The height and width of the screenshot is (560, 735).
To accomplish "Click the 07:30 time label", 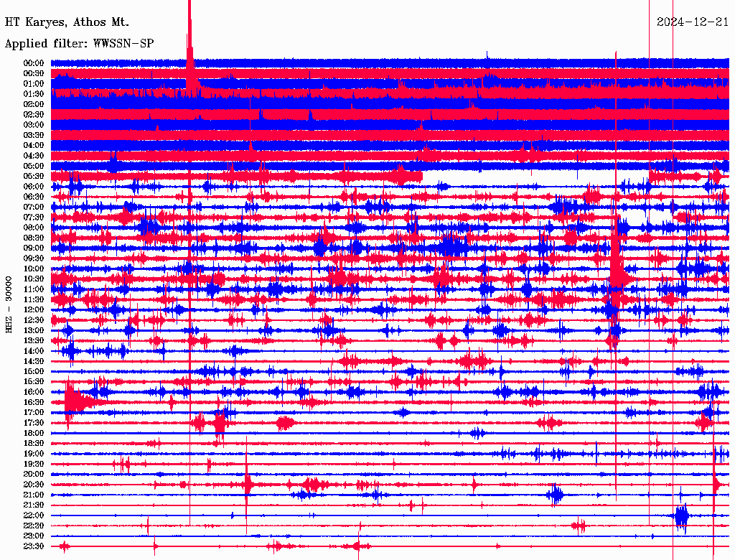I will [x=34, y=217].
